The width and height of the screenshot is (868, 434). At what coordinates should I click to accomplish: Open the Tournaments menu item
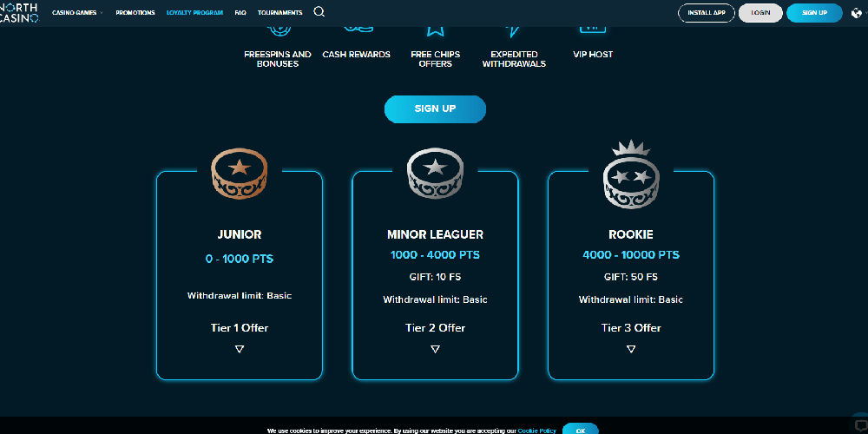279,13
